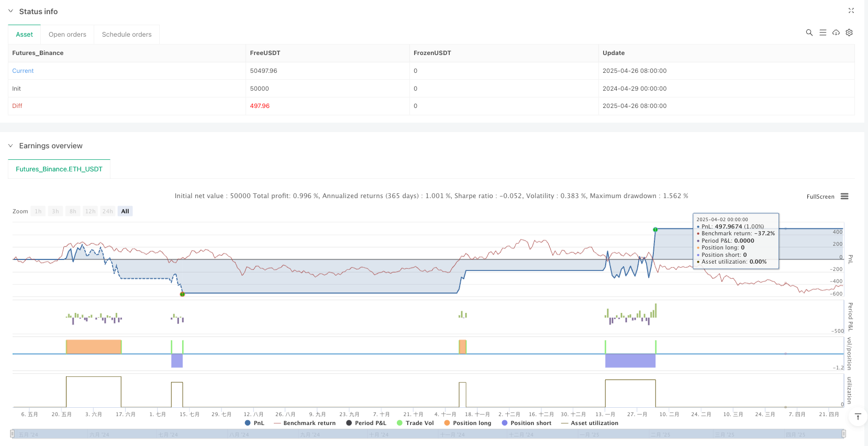Select the Futures_Binance.ETH_USDT tab

(x=59, y=169)
